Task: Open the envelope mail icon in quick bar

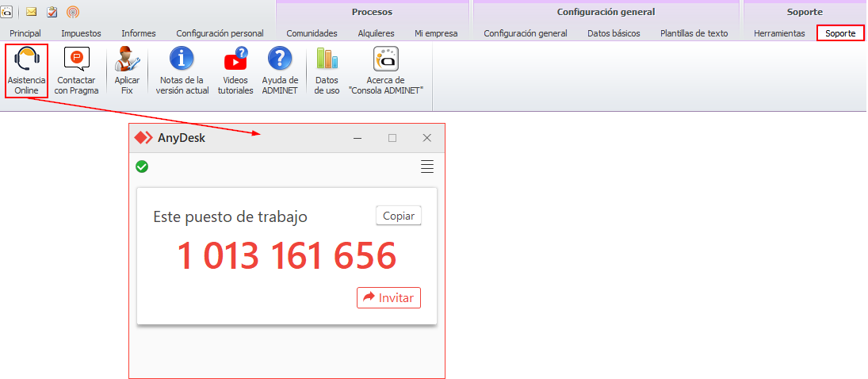Action: click(32, 11)
